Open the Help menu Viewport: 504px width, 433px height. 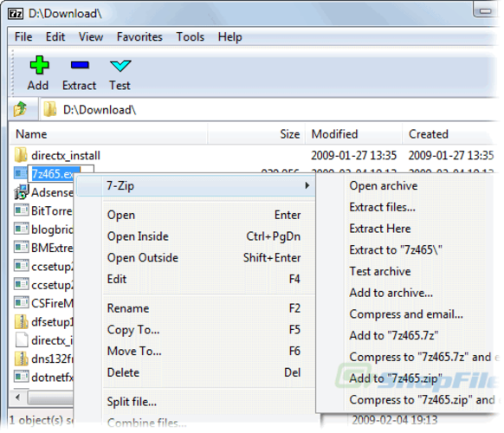[x=229, y=36]
